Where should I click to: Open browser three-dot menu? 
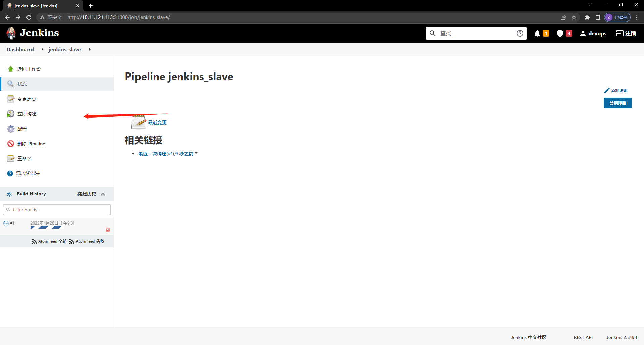pos(637,17)
